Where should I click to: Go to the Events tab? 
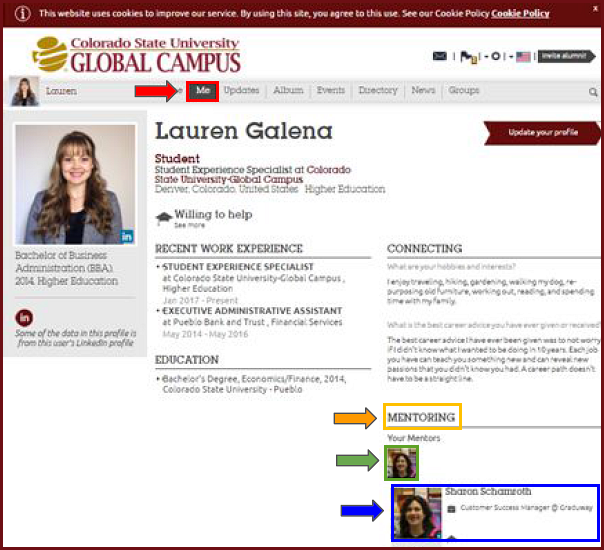point(331,91)
